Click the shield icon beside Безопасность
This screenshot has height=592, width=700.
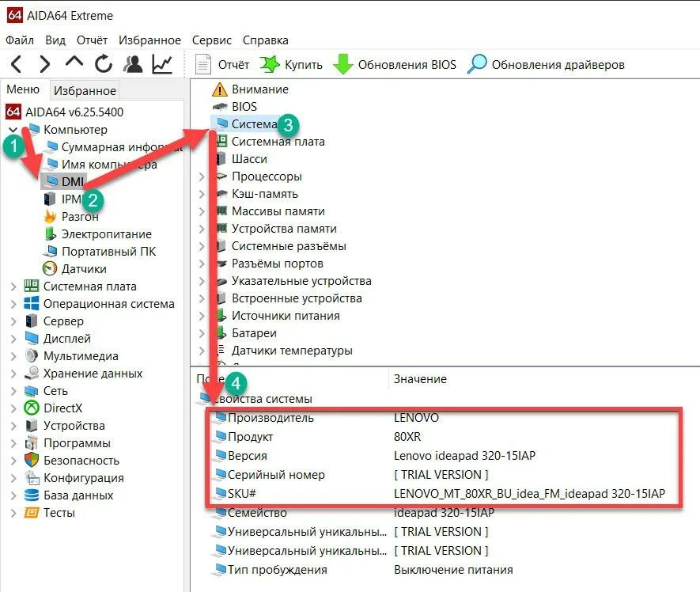[x=32, y=460]
